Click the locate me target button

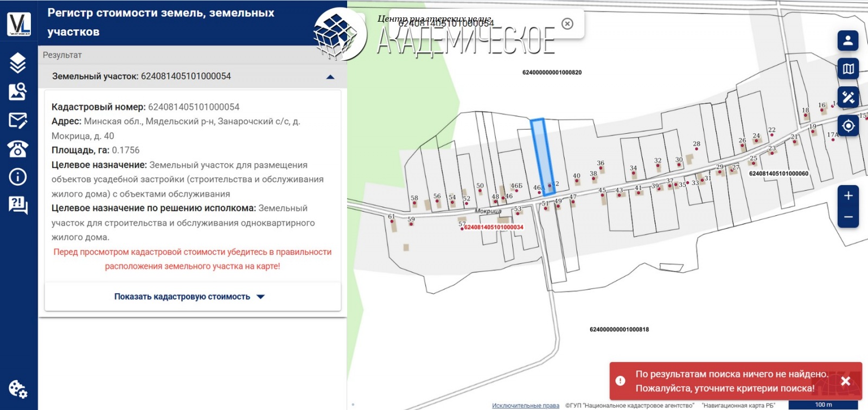[848, 126]
